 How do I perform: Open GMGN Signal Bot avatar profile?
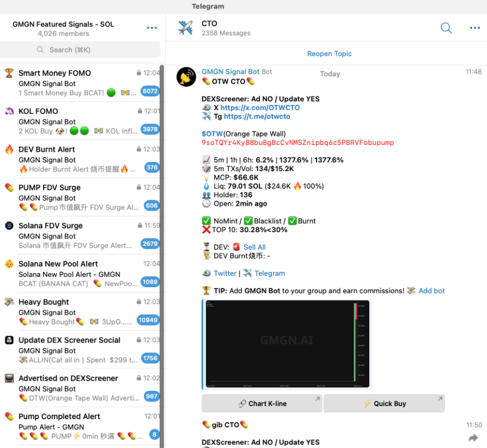(x=186, y=76)
